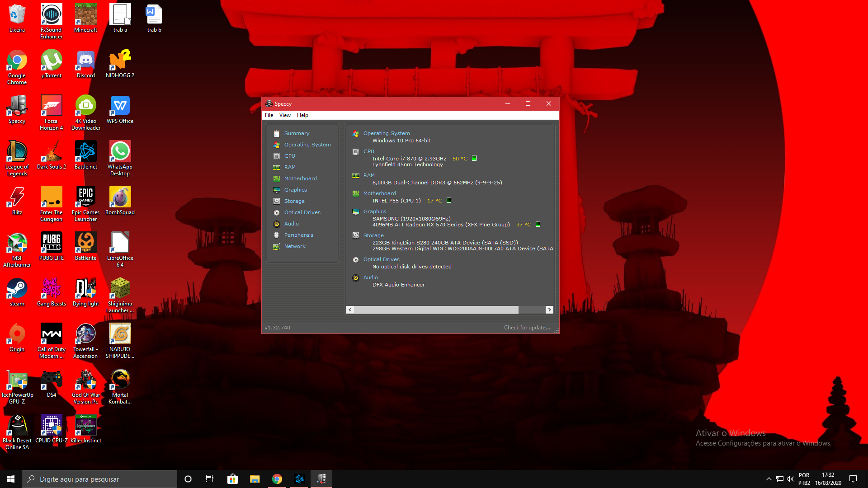Select TechPowerUp GPU-Z desktop icon
The width and height of the screenshot is (868, 488).
click(x=17, y=386)
